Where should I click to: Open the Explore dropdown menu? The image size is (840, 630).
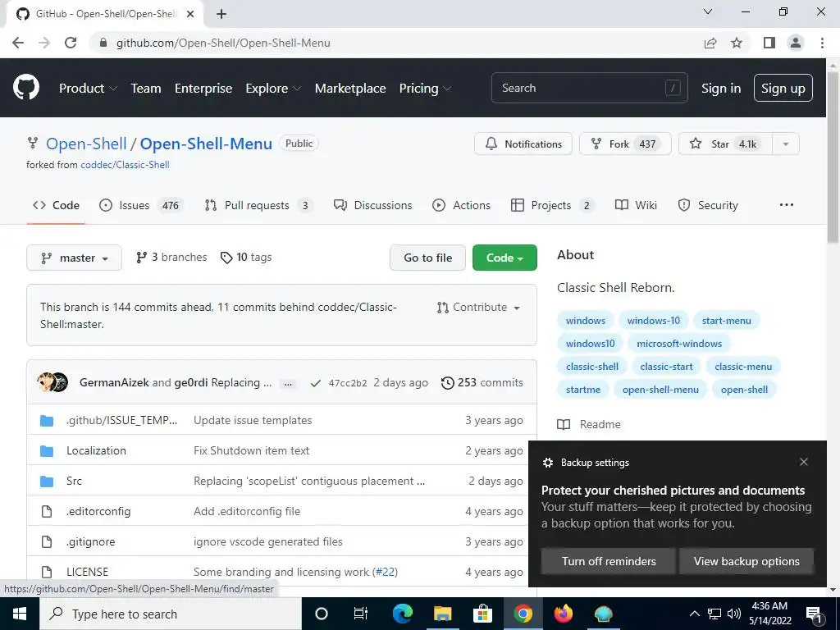tap(273, 89)
